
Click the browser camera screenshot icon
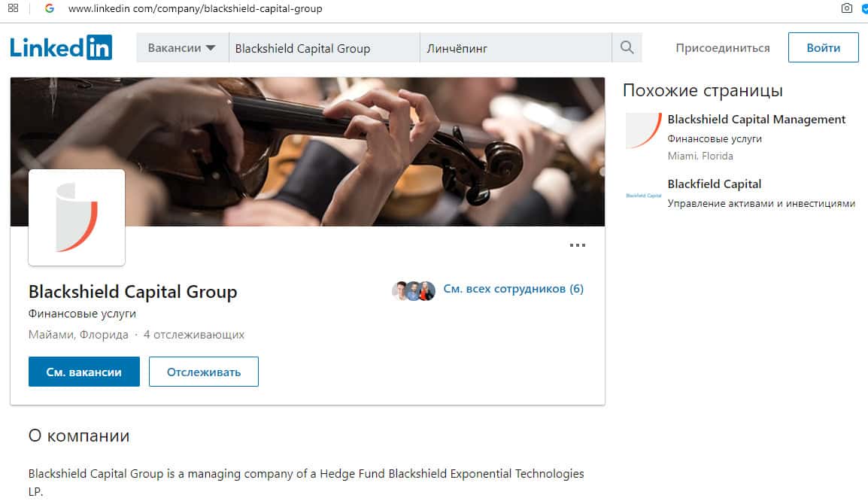[847, 8]
